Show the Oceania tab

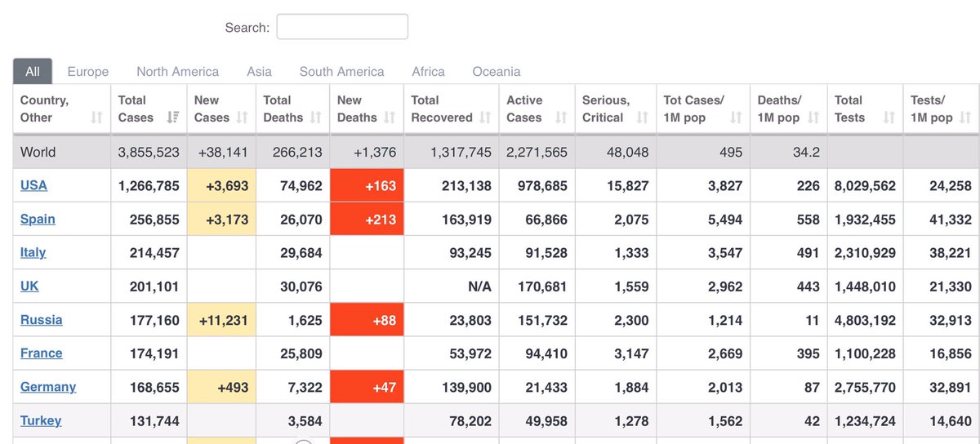(497, 72)
